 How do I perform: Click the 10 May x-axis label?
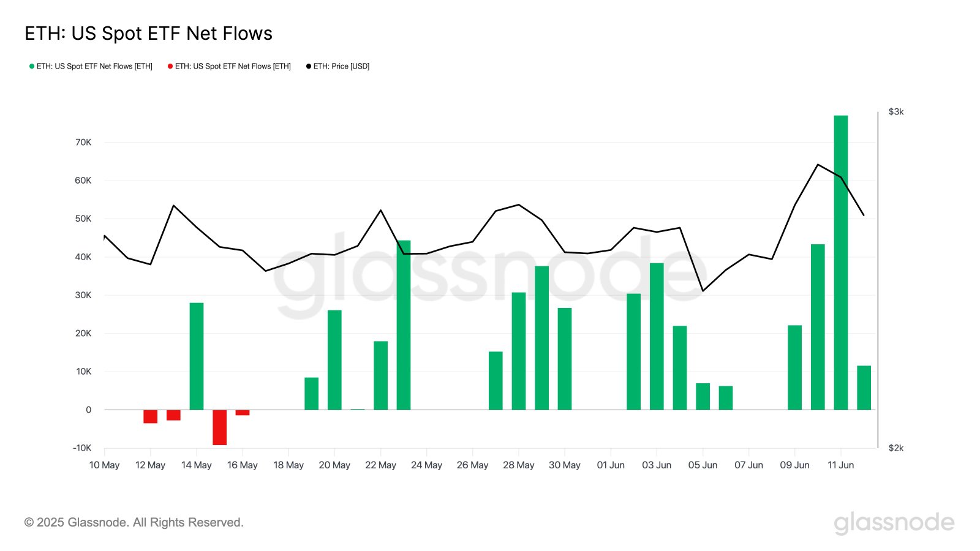point(104,465)
